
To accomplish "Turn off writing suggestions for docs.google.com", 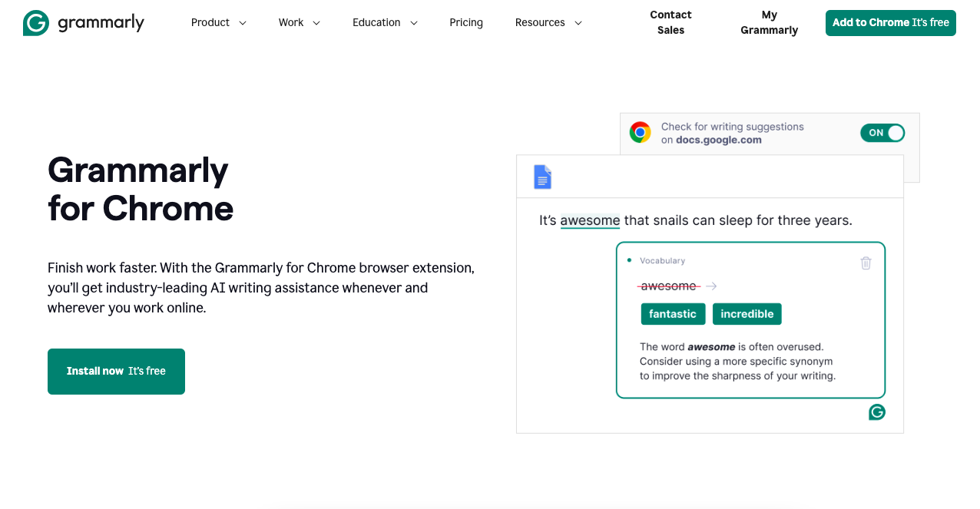I will (x=882, y=132).
